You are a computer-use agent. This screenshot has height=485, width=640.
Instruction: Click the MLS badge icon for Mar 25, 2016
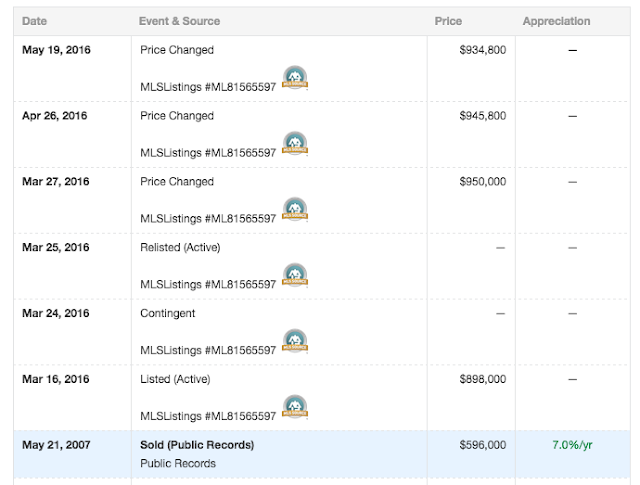[295, 276]
